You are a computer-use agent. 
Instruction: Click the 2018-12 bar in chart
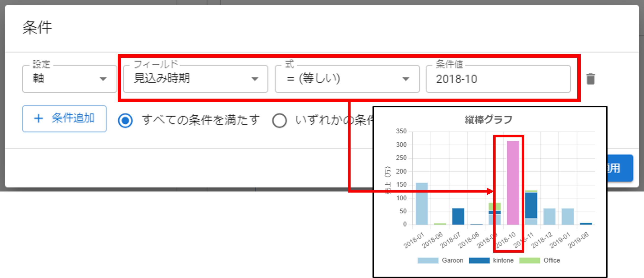click(549, 216)
